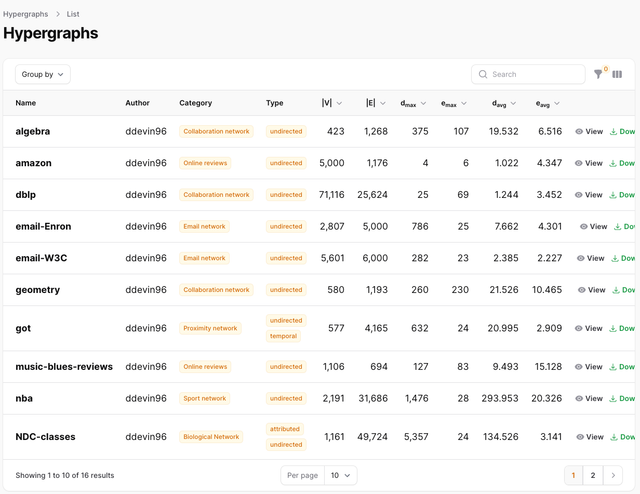The width and height of the screenshot is (640, 494).
Task: Toggle columns using the columns icon
Action: (617, 74)
